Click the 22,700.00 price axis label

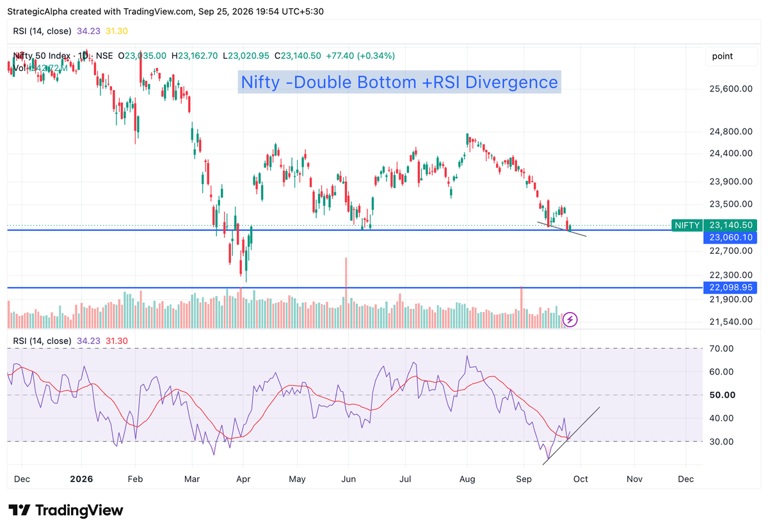pyautogui.click(x=730, y=251)
